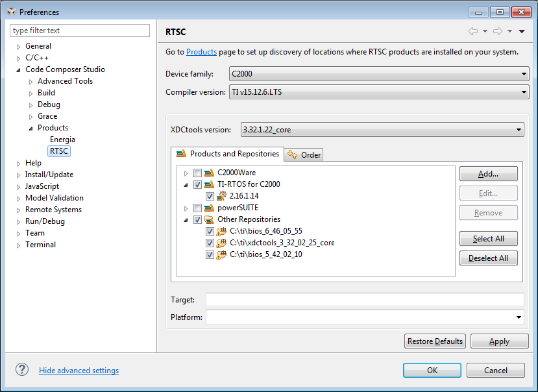Collapse the TI-RTOS for C2000 node

(186, 185)
